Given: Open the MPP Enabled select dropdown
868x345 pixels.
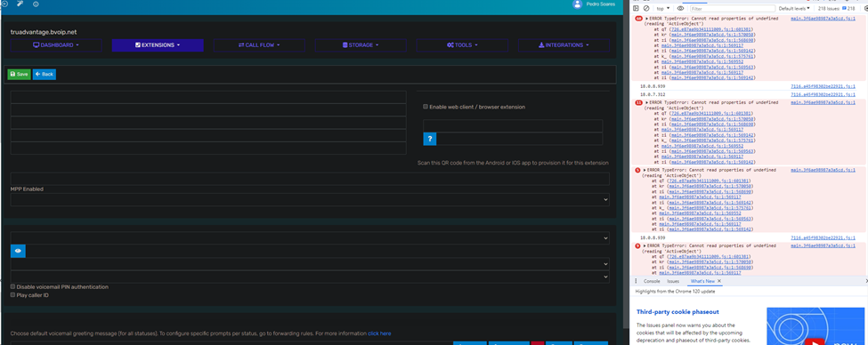Looking at the screenshot, I should click(x=310, y=199).
